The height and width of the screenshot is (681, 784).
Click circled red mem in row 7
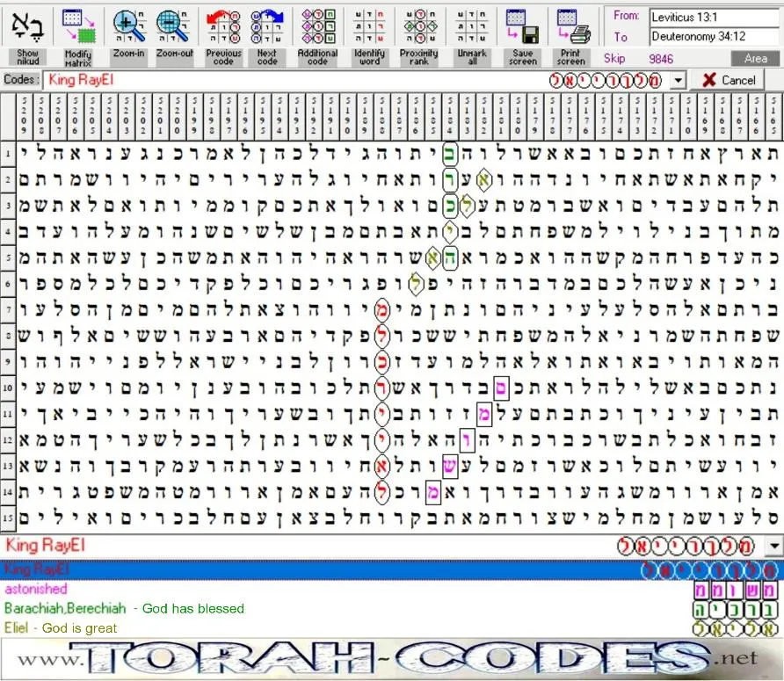[x=381, y=309]
